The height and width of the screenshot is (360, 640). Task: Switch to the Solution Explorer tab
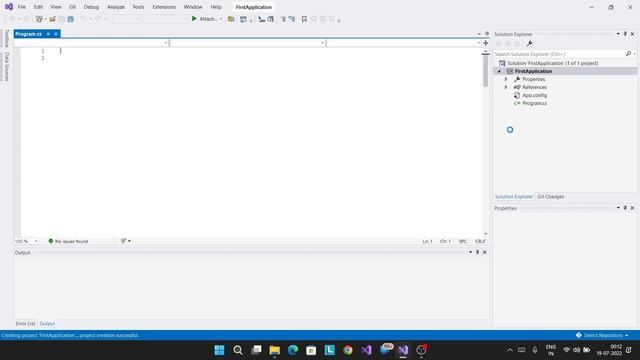click(514, 196)
